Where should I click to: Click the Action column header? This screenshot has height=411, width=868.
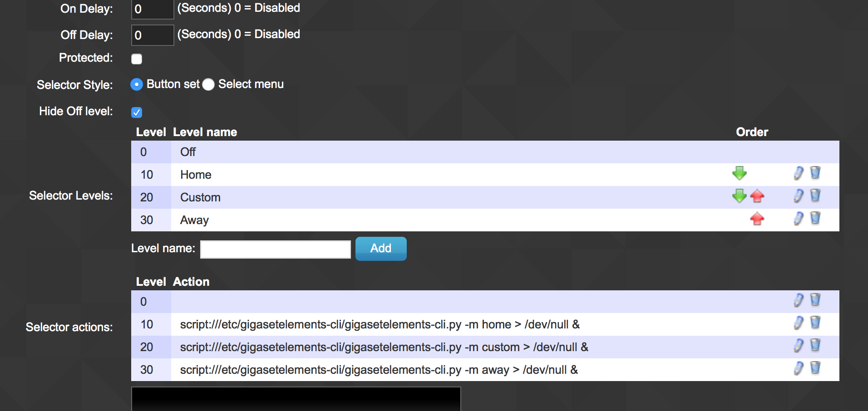(x=191, y=282)
